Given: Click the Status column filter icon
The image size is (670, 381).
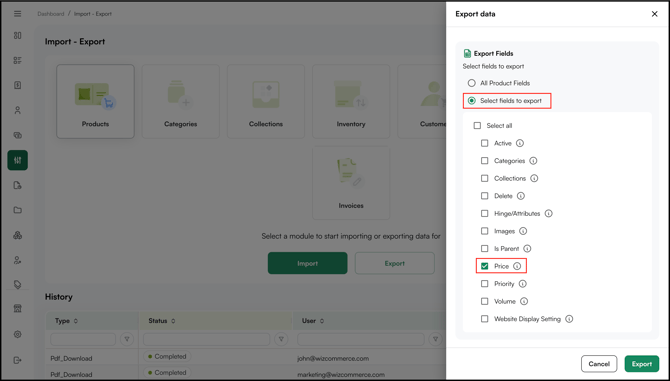Looking at the screenshot, I should (x=281, y=339).
